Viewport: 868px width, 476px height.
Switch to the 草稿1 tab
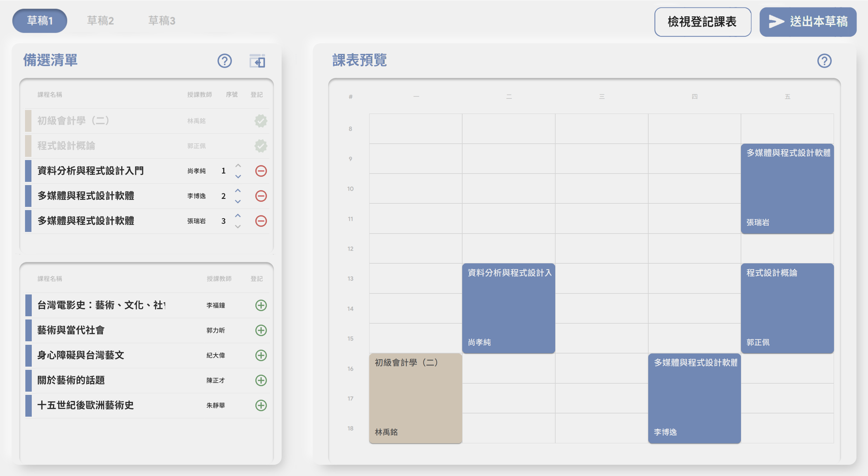(40, 21)
